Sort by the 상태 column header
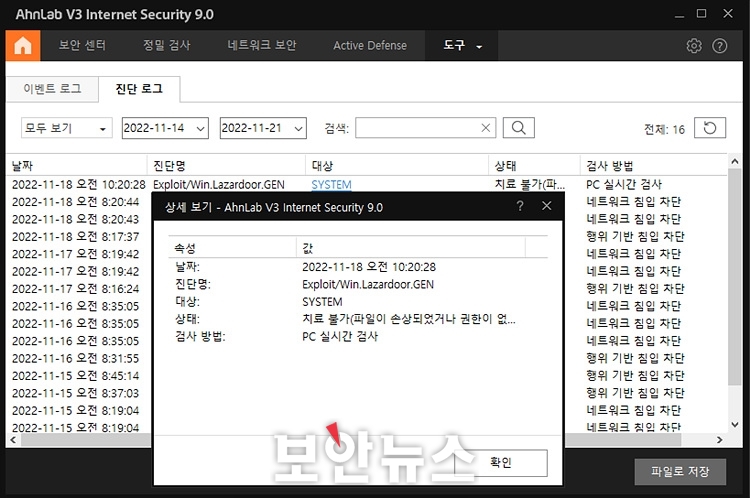Viewport: 750px width, 498px height. pyautogui.click(x=534, y=166)
